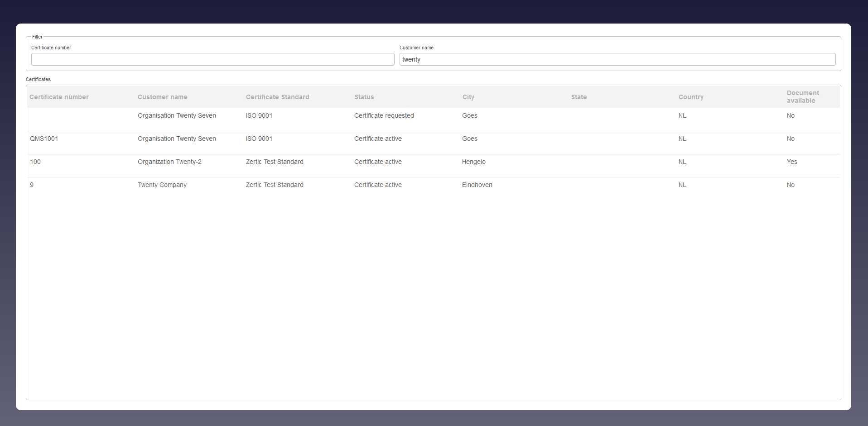
Task: Click the State column header
Action: point(579,97)
